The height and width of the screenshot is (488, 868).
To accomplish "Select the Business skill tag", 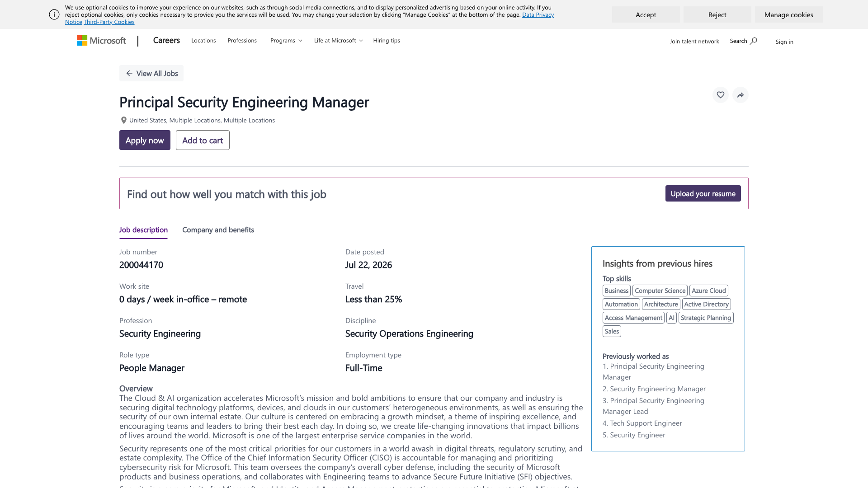I will click(617, 291).
